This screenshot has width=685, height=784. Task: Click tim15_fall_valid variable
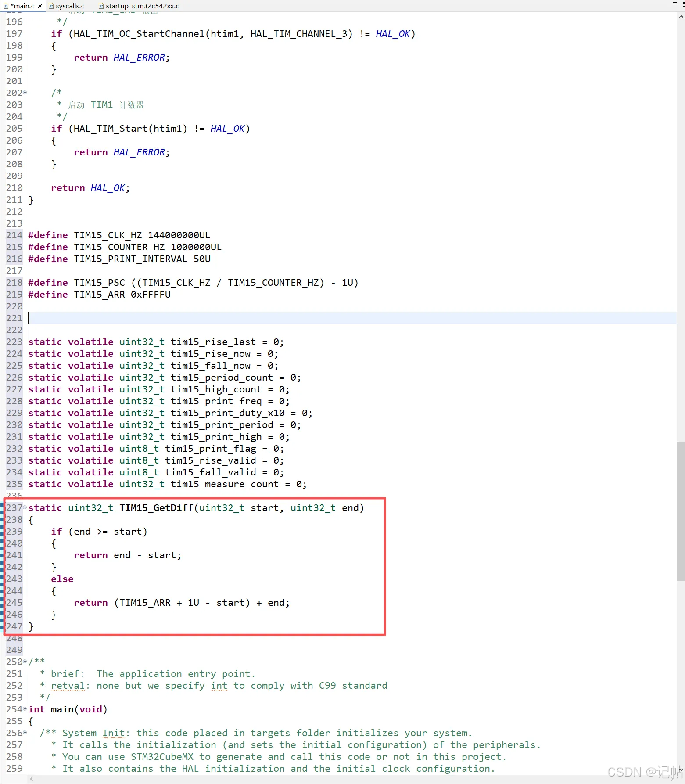click(211, 472)
